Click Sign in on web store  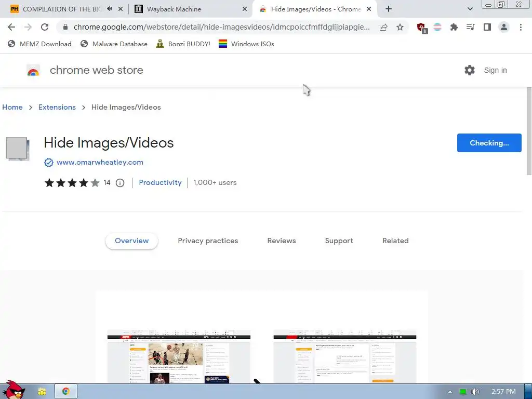click(495, 70)
